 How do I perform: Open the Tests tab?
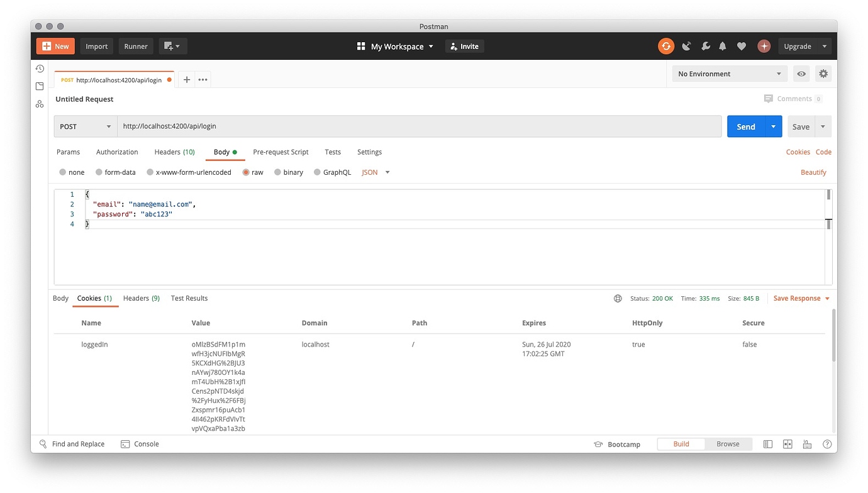333,152
